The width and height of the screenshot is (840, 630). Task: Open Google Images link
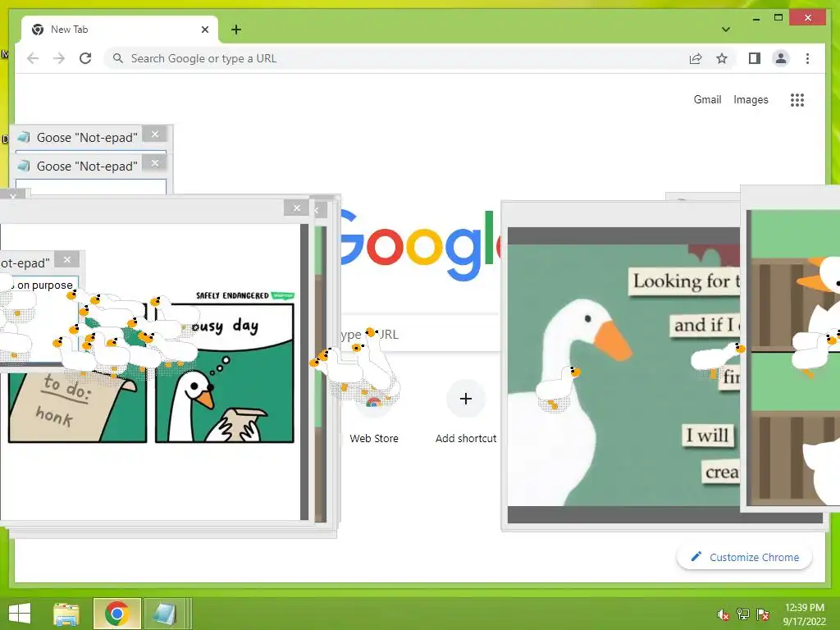(751, 99)
